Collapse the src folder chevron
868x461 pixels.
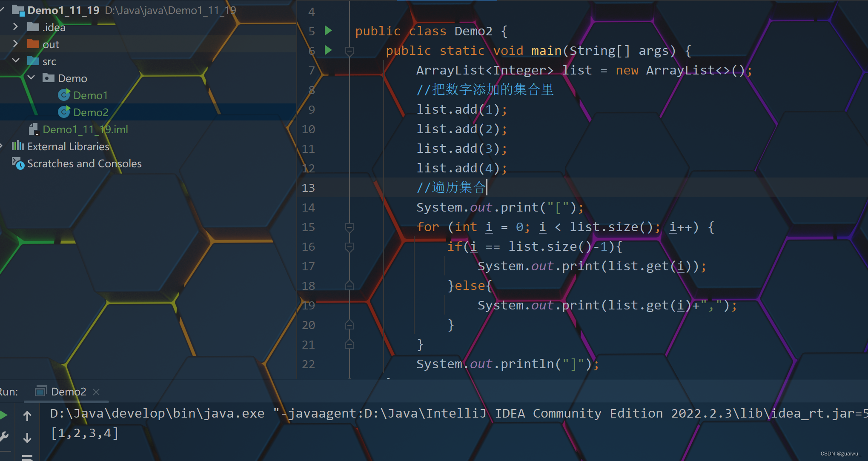pyautogui.click(x=16, y=61)
